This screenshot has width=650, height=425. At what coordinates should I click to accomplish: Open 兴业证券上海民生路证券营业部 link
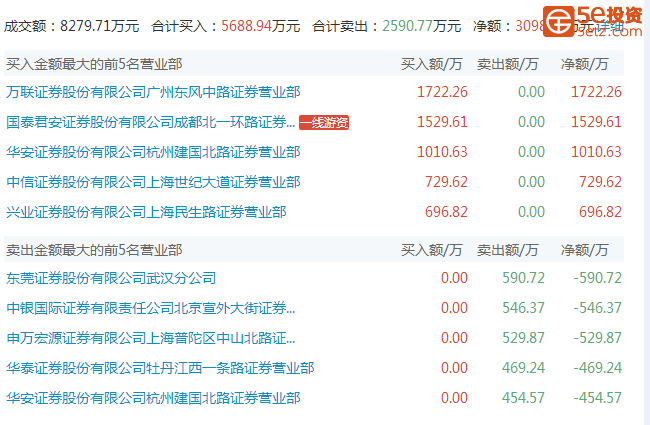[x=146, y=212]
